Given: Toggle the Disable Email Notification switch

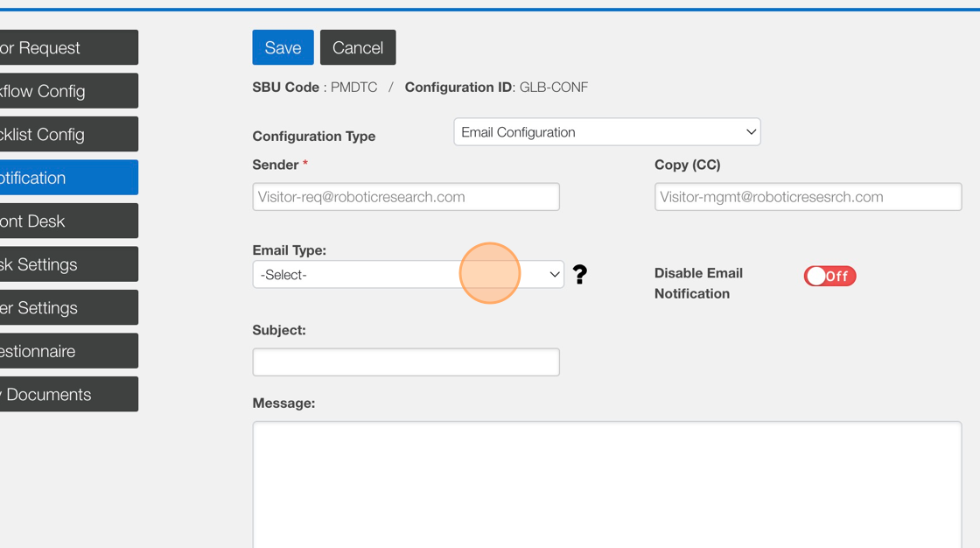Looking at the screenshot, I should tap(829, 277).
